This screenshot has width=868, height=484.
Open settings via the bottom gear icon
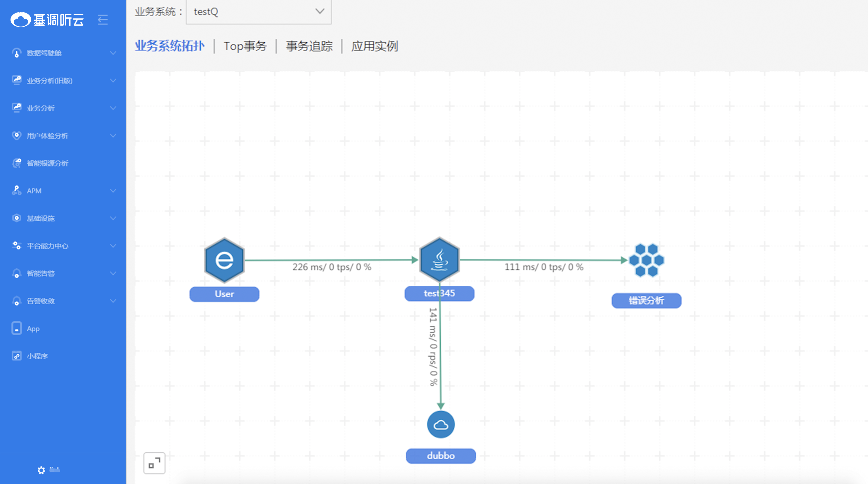(41, 470)
